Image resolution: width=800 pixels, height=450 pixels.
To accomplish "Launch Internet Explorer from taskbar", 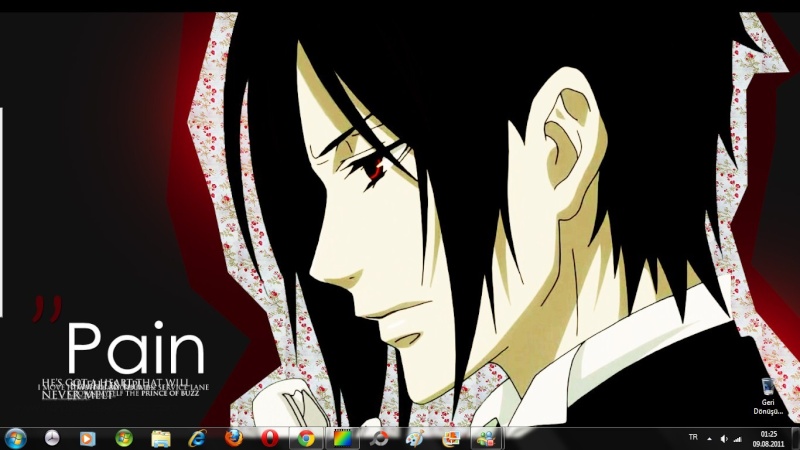I will pyautogui.click(x=197, y=438).
